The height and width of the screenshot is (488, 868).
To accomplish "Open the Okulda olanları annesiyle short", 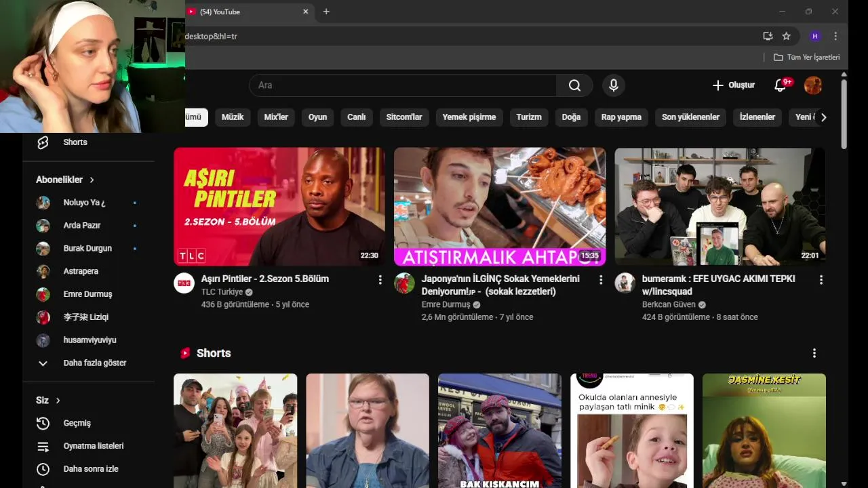I will tap(632, 430).
